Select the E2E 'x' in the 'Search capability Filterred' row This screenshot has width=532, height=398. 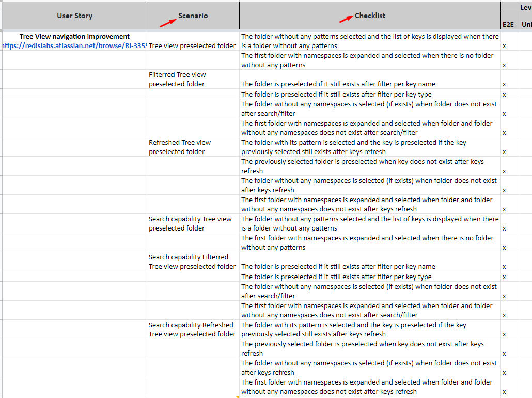[504, 267]
